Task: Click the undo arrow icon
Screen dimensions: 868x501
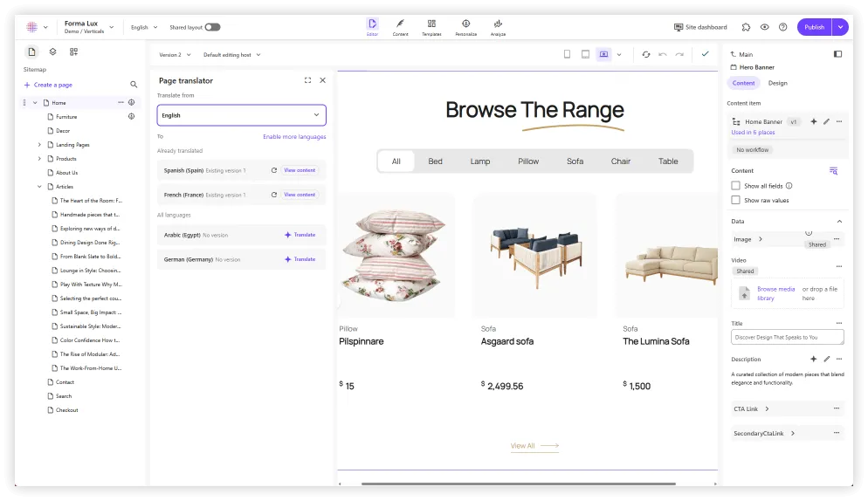Action: (663, 54)
